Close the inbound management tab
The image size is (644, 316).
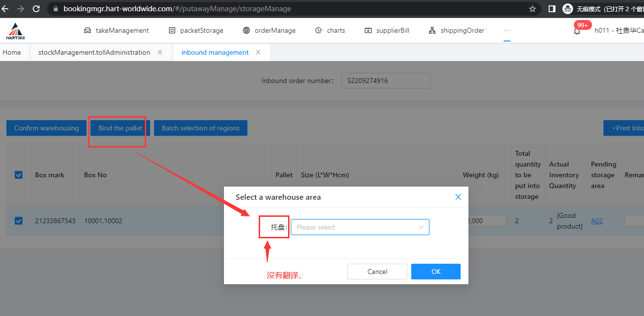pos(258,52)
